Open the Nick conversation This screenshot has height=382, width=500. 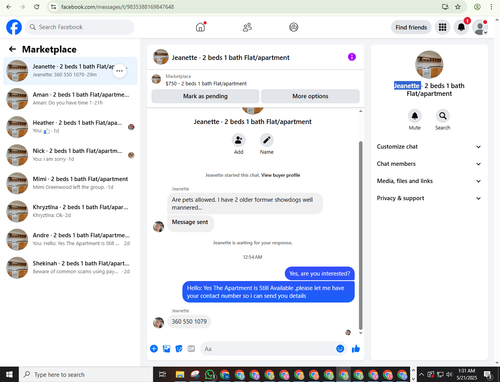click(x=70, y=155)
